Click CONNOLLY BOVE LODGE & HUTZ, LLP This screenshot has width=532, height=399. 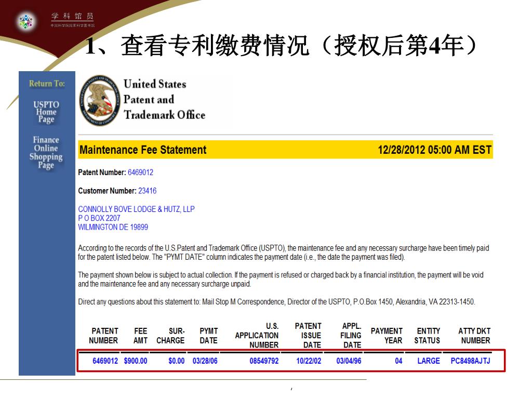[137, 209]
